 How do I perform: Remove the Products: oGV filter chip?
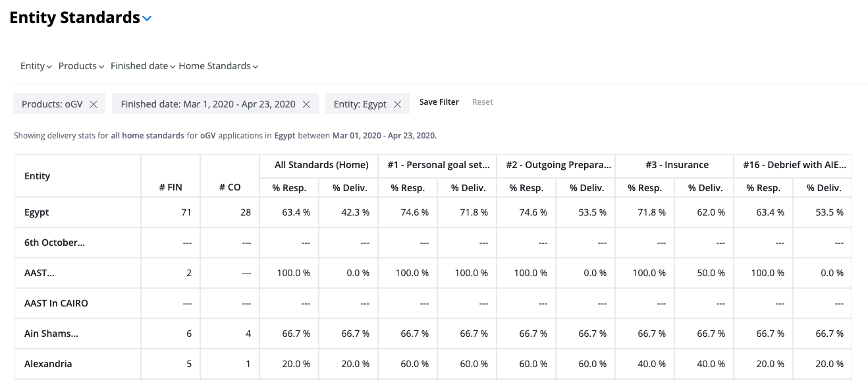[x=94, y=104]
